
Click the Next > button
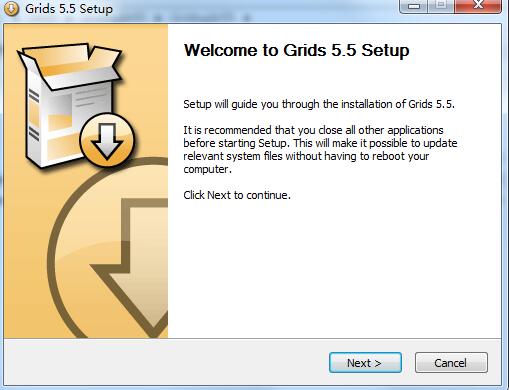pos(365,363)
